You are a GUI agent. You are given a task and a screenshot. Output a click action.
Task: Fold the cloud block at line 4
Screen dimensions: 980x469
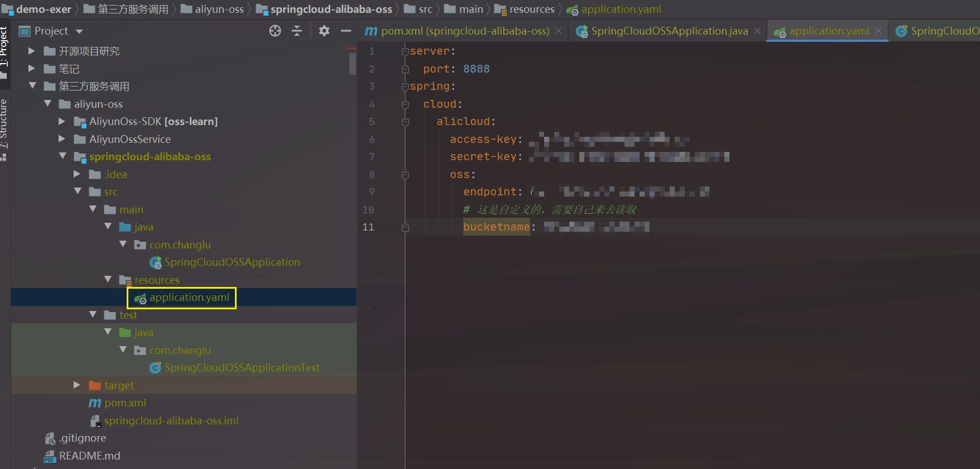(x=405, y=104)
